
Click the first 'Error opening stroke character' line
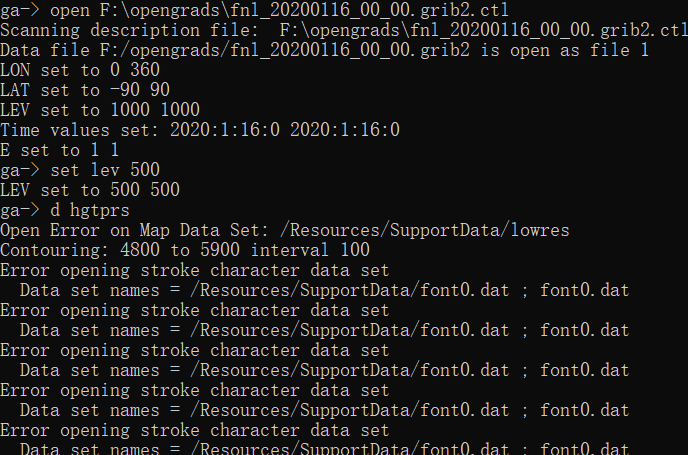(195, 270)
